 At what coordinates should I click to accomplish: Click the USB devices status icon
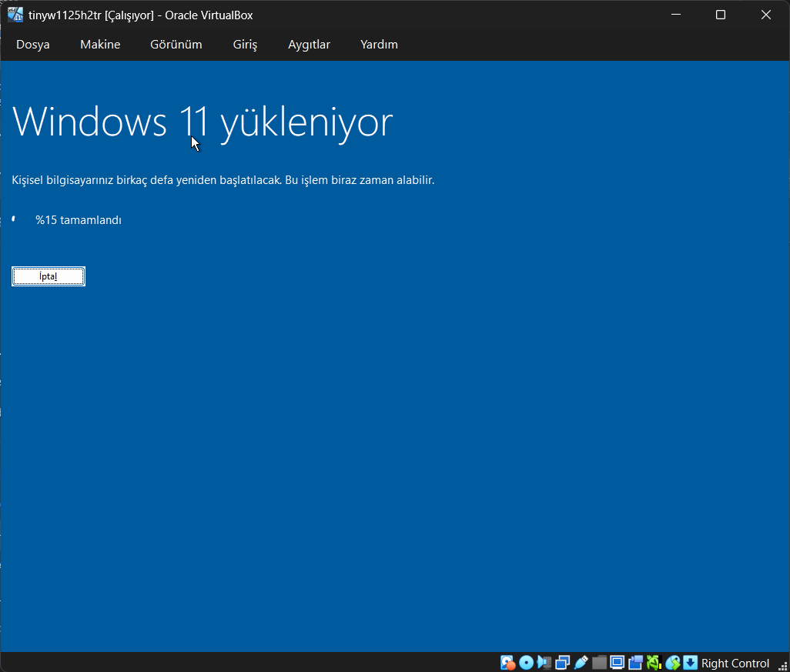point(581,663)
